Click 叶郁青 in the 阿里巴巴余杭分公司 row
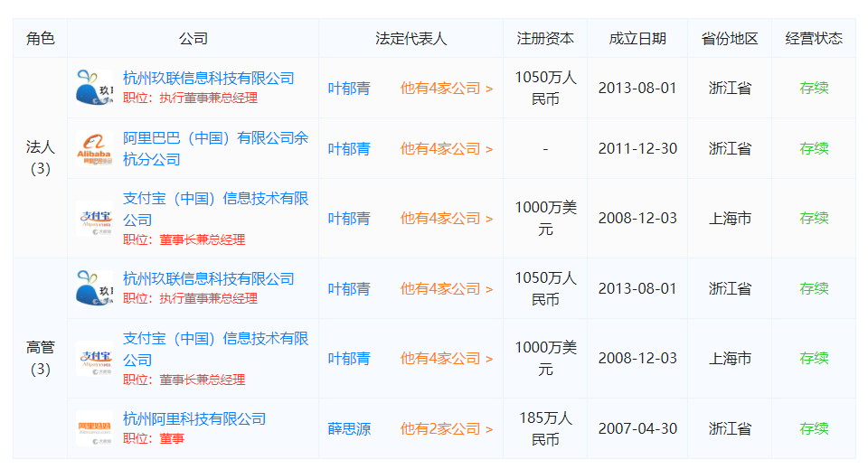This screenshot has width=868, height=469. tap(349, 148)
